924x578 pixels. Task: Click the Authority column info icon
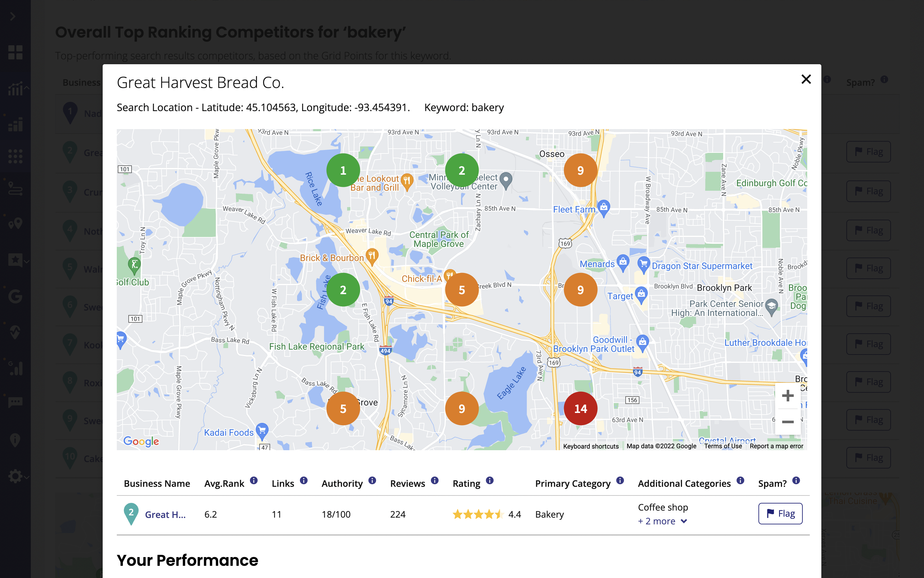click(x=372, y=480)
